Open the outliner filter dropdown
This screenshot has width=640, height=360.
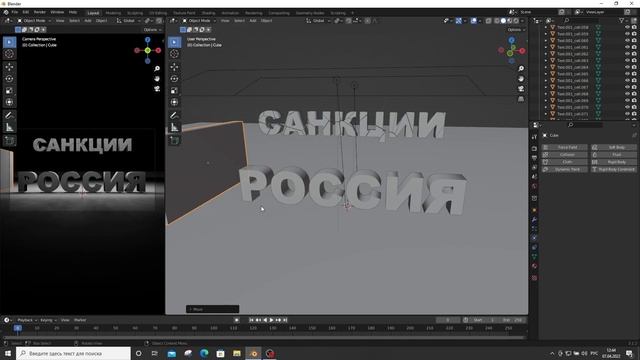click(x=623, y=20)
